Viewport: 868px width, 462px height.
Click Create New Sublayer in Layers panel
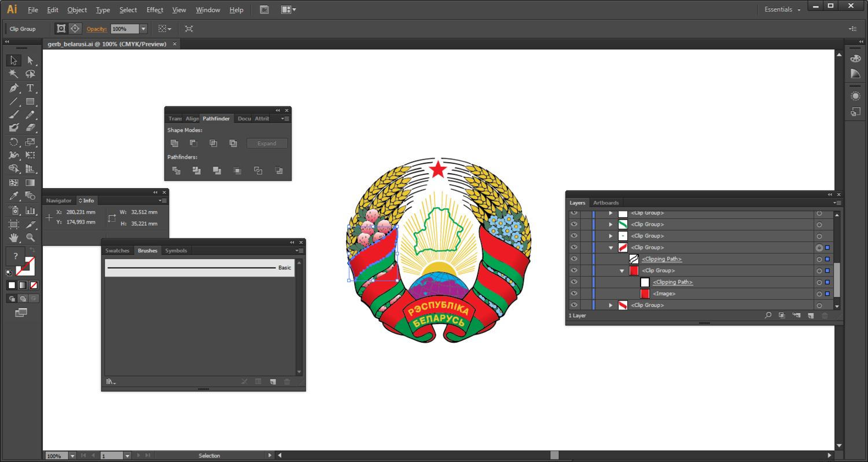click(x=797, y=316)
